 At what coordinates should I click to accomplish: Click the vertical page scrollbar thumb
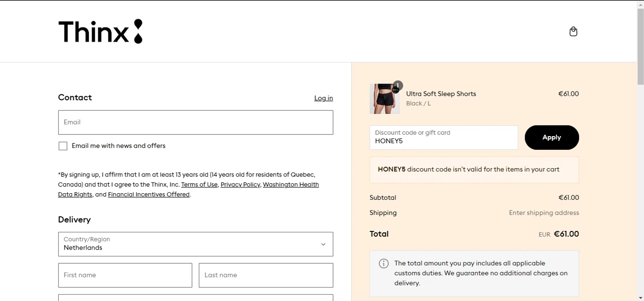pos(641,47)
